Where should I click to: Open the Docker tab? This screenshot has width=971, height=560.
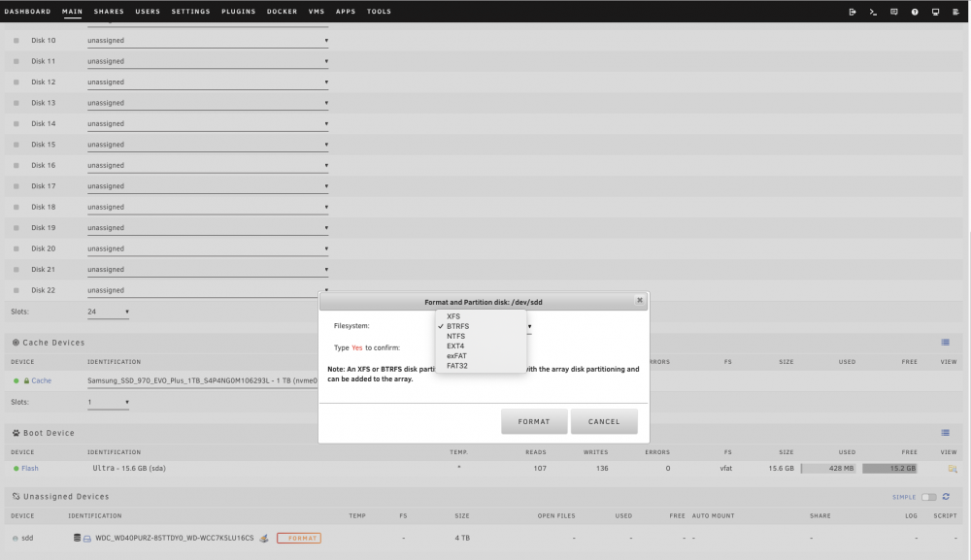(x=282, y=11)
